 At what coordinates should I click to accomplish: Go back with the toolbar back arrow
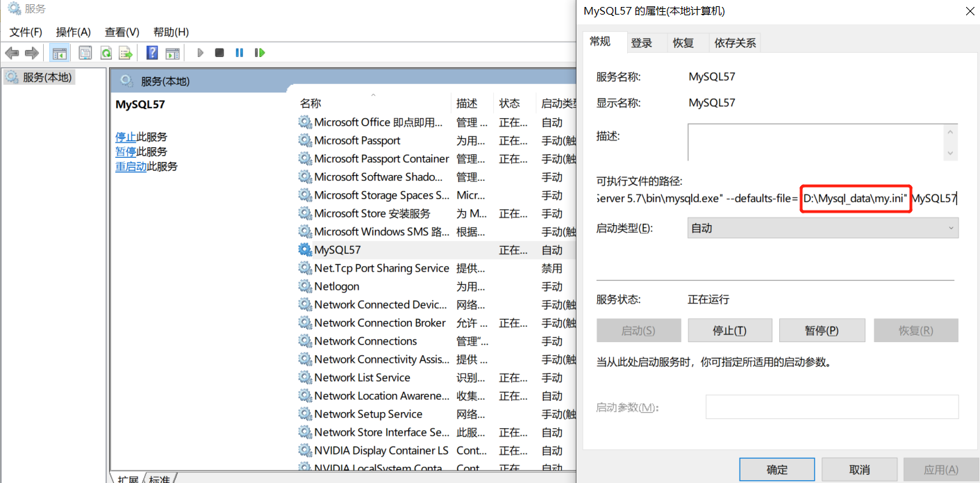tap(12, 53)
